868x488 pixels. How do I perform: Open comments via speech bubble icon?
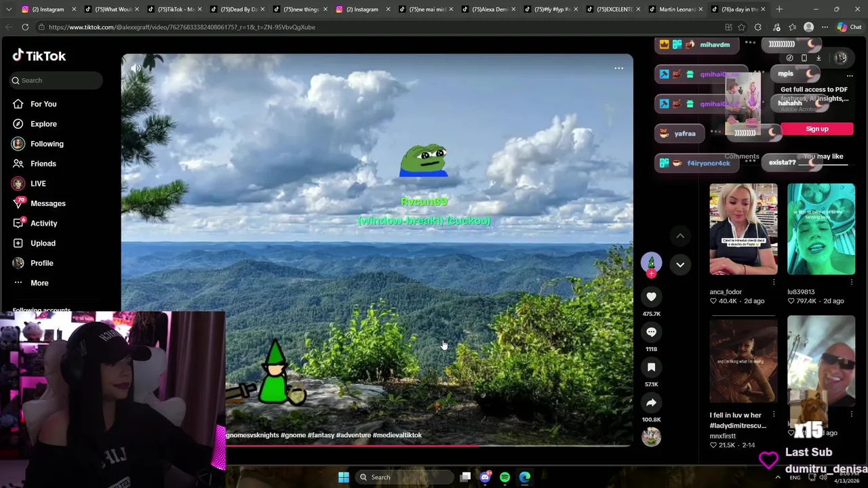point(651,332)
